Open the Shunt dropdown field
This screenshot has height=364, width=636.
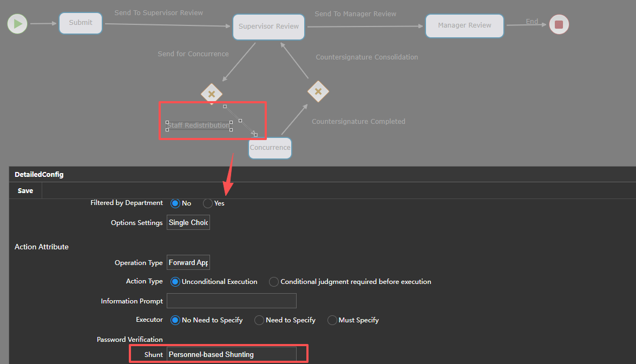[231, 354]
